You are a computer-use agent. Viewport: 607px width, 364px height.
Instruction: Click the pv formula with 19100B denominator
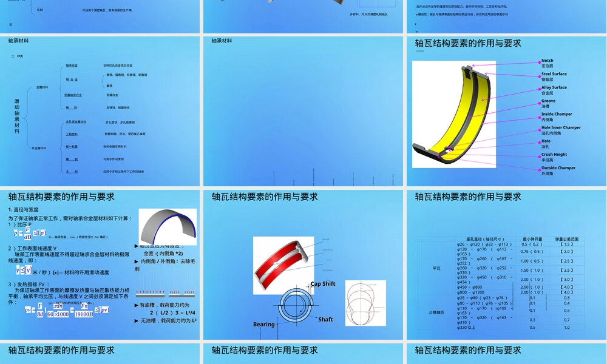67,309
